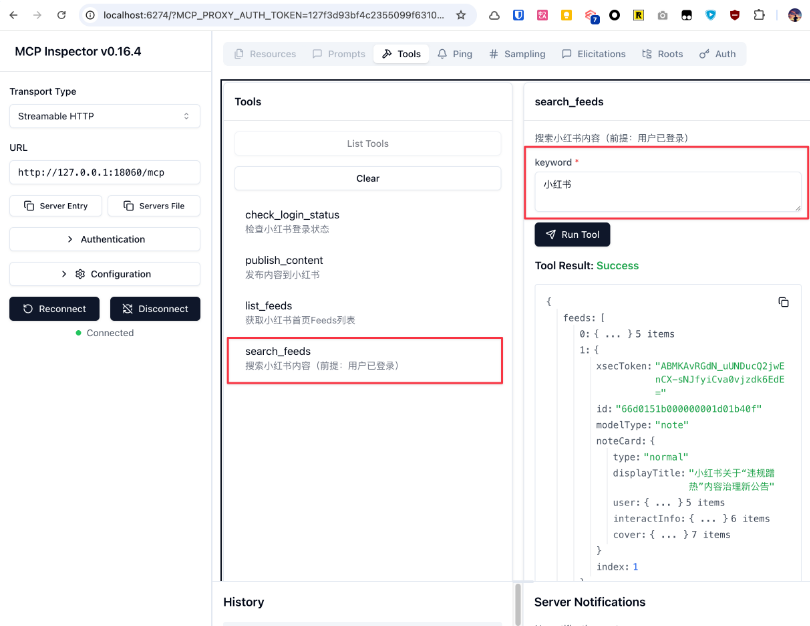This screenshot has height=626, width=810.
Task: Focus the server URL input field
Action: tap(105, 173)
